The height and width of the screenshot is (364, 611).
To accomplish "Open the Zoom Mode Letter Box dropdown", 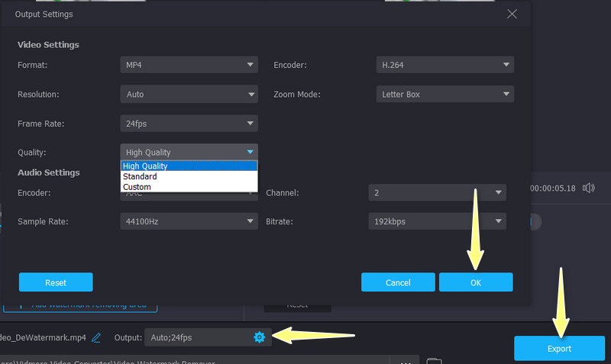I will 445,95.
